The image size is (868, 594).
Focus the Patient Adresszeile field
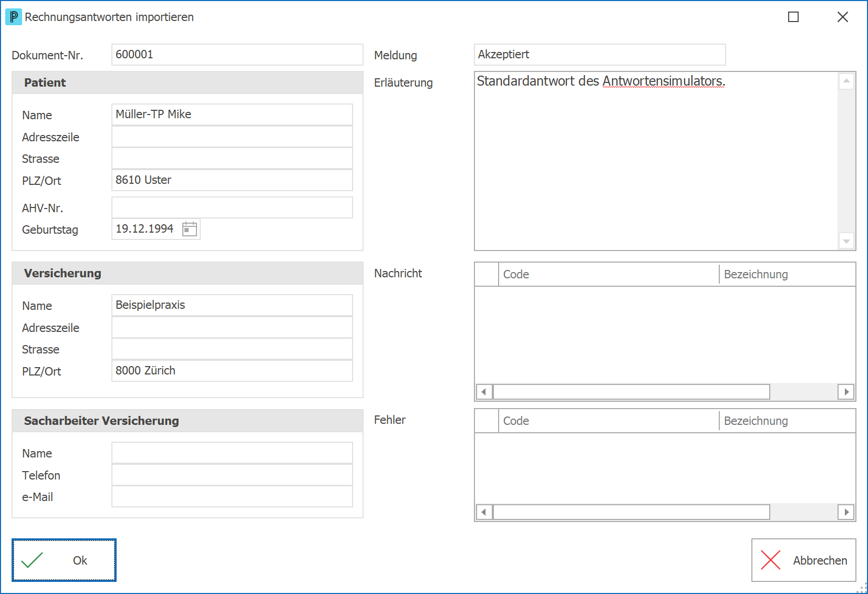pos(232,137)
